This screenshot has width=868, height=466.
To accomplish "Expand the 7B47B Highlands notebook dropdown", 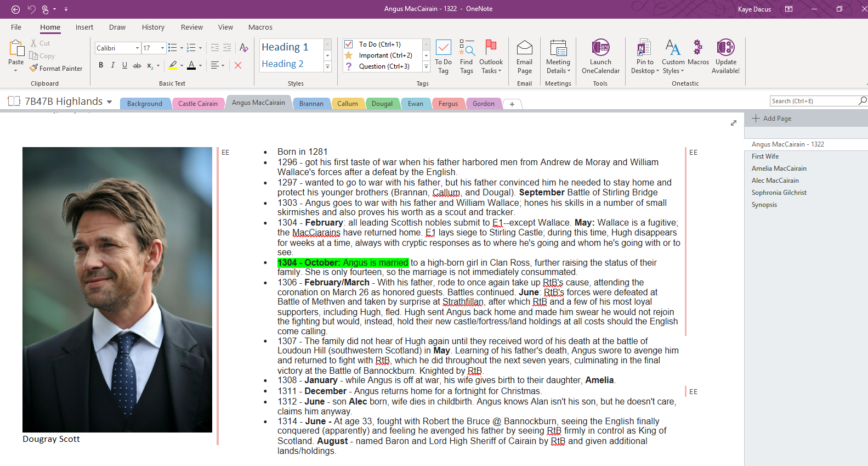I will pos(110,102).
